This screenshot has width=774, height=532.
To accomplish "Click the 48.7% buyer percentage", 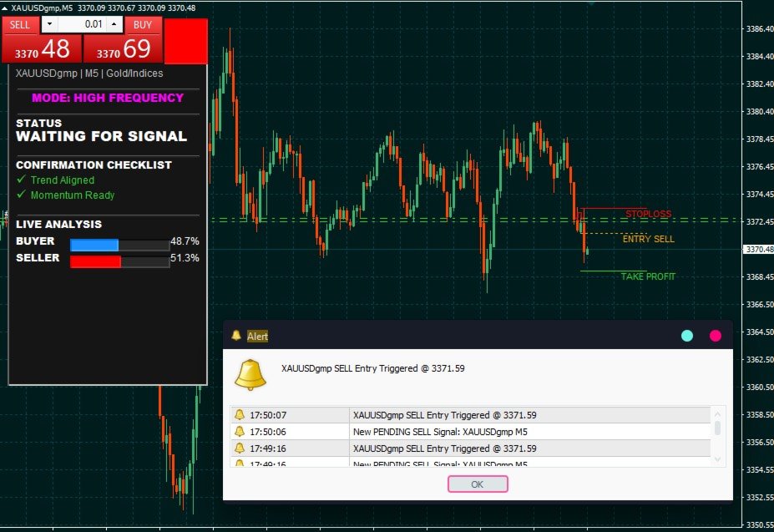I will (185, 241).
